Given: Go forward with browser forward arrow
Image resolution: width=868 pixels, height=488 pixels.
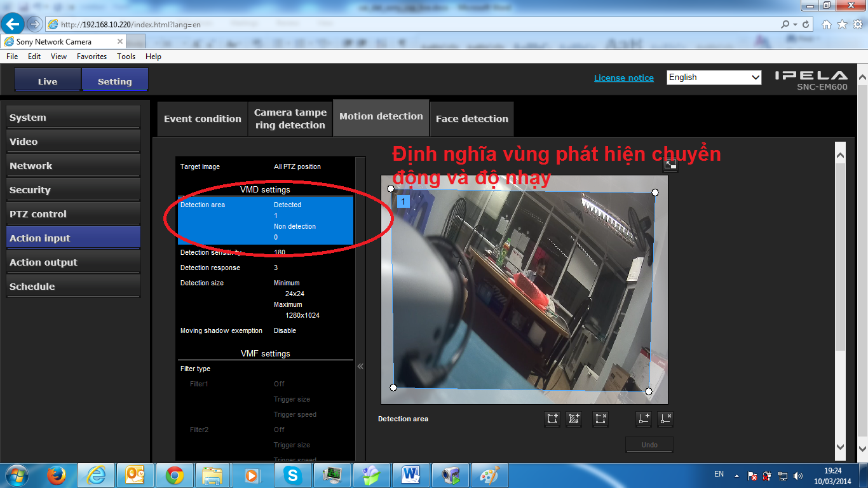Looking at the screenshot, I should [x=34, y=24].
